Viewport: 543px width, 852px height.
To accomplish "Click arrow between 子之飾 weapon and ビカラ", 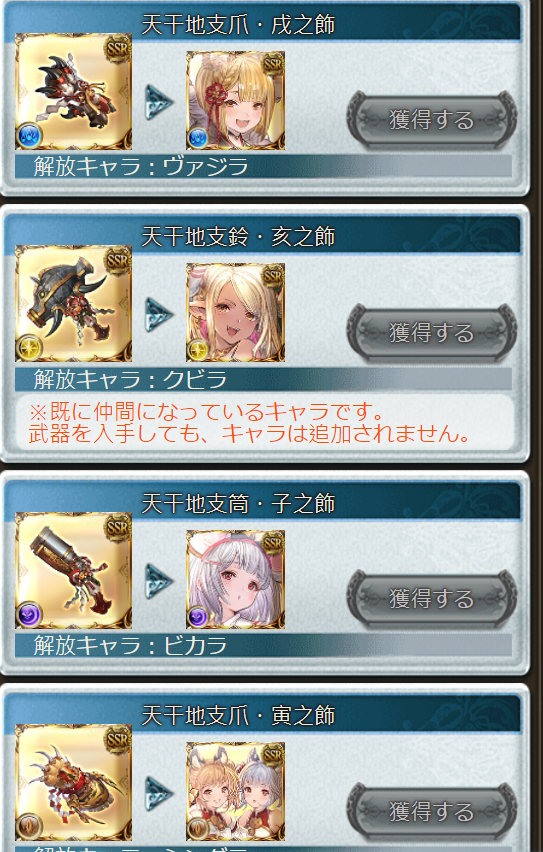I will pyautogui.click(x=159, y=580).
